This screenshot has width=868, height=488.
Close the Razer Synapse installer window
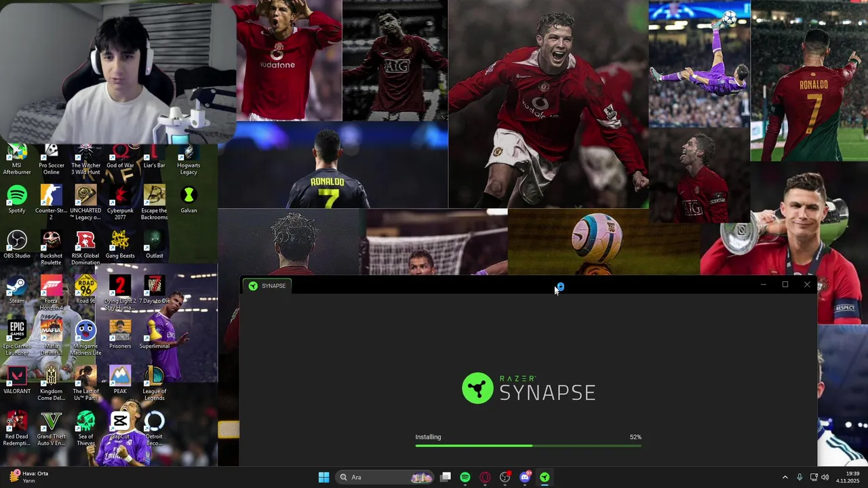pos(807,285)
